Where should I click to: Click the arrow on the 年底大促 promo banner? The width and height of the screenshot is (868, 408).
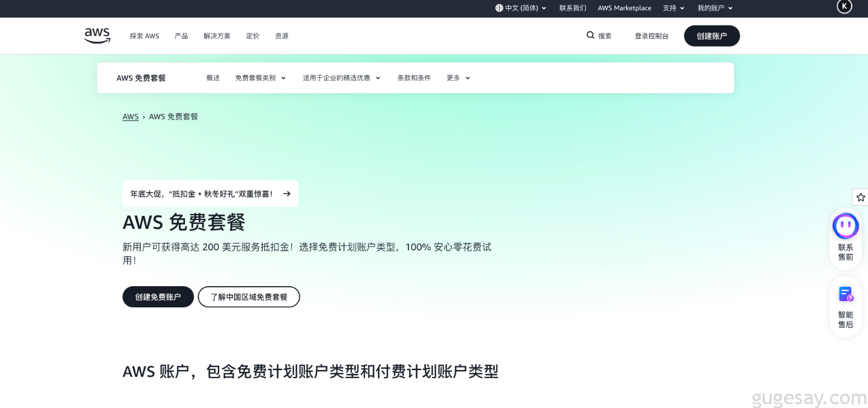(x=287, y=194)
